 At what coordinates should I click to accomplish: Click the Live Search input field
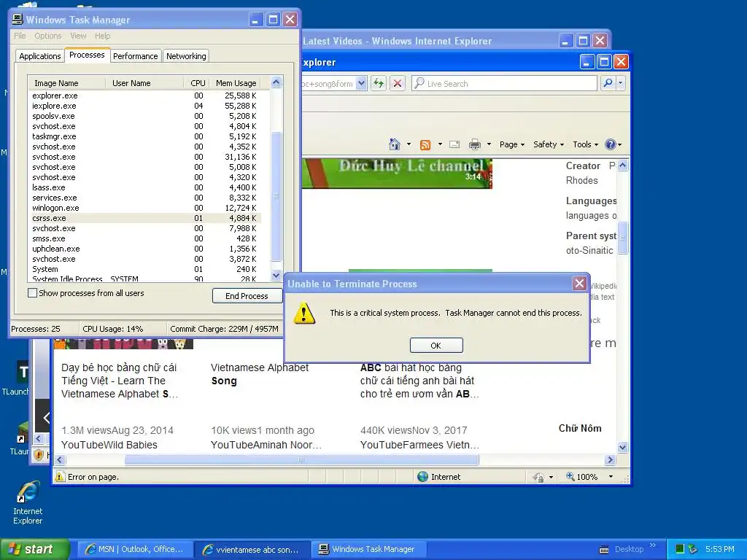(505, 83)
